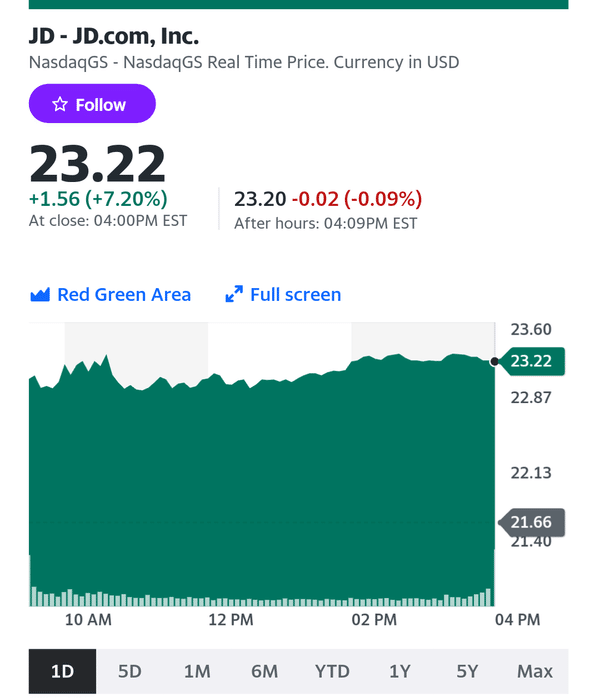Viewport: 600px width, 699px height.
Task: Switch to the 5D range tab
Action: 130,671
